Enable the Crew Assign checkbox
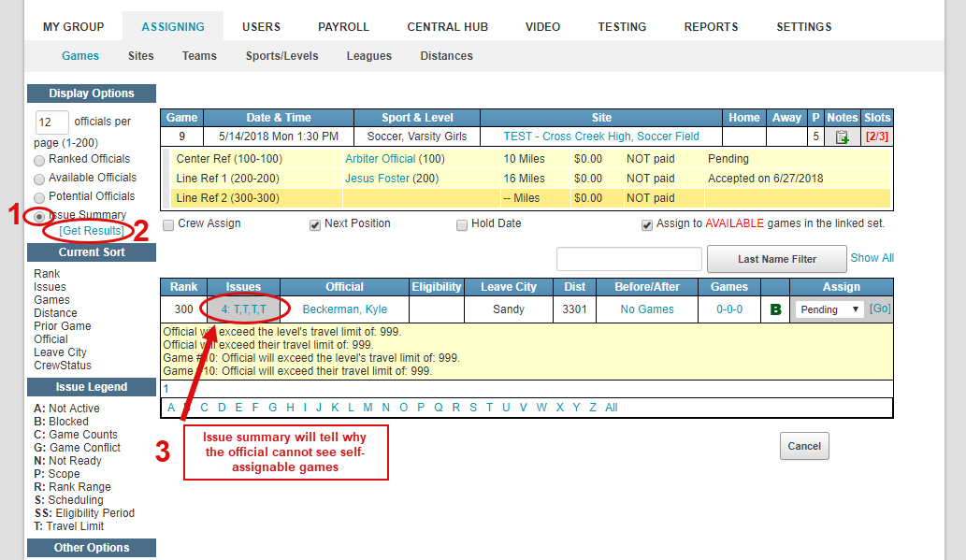 (x=168, y=224)
